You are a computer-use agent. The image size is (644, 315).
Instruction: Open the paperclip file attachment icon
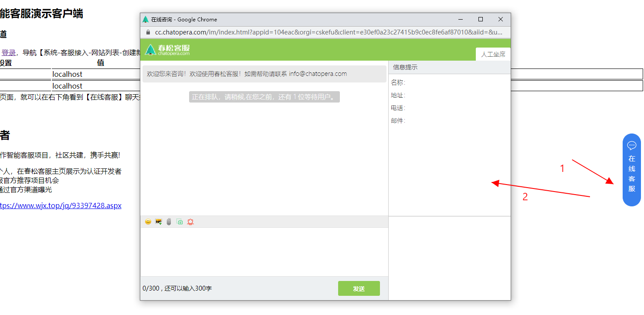point(169,222)
